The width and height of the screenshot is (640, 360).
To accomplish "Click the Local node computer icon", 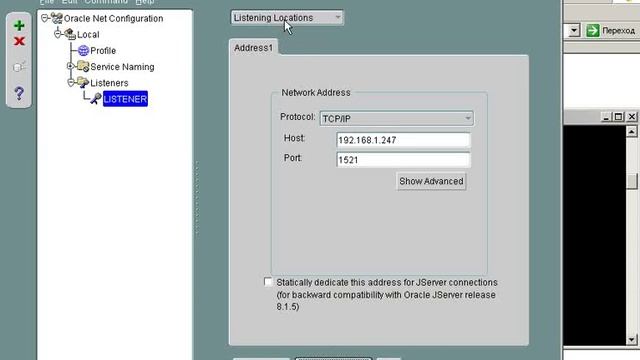I will [x=70, y=34].
